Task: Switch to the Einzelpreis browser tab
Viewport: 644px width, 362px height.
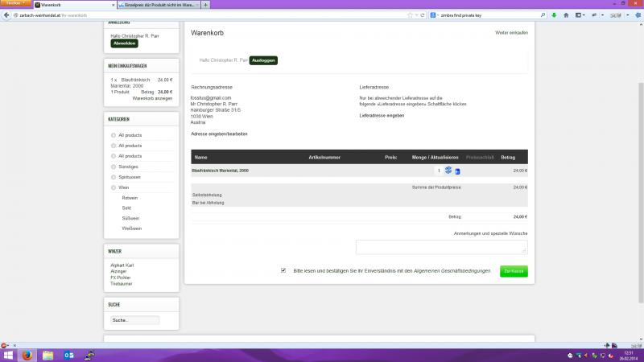Action: (157, 5)
